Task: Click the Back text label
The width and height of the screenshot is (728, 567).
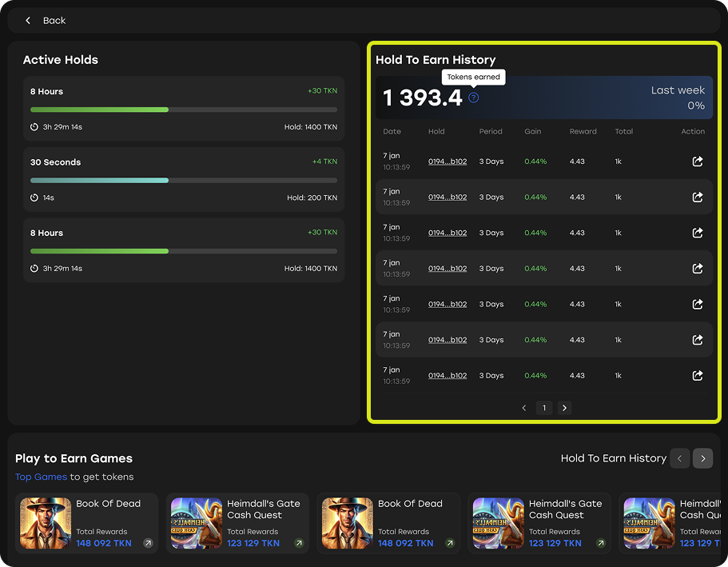Action: pos(54,21)
